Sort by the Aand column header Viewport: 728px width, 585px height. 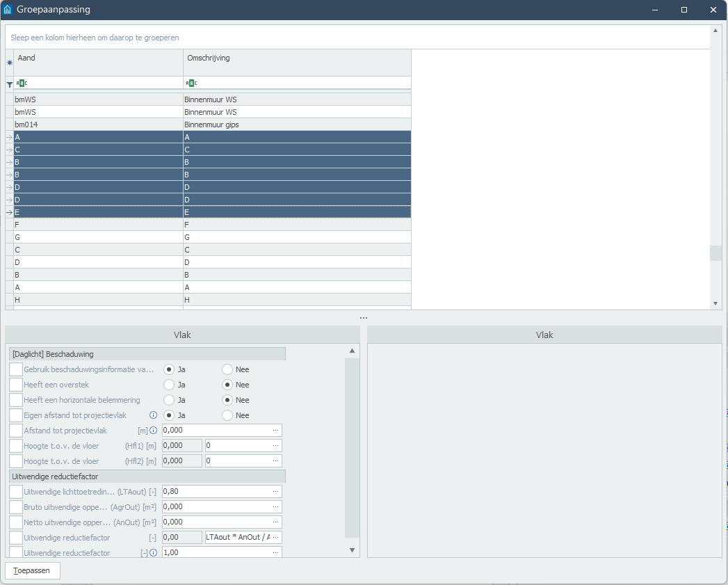pos(97,58)
